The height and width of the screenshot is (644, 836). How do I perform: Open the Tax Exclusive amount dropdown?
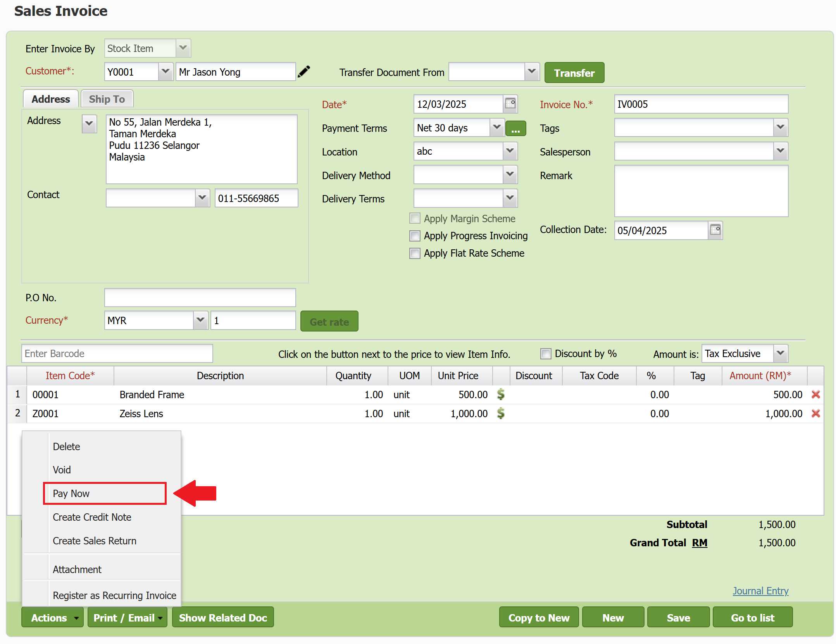click(x=780, y=354)
